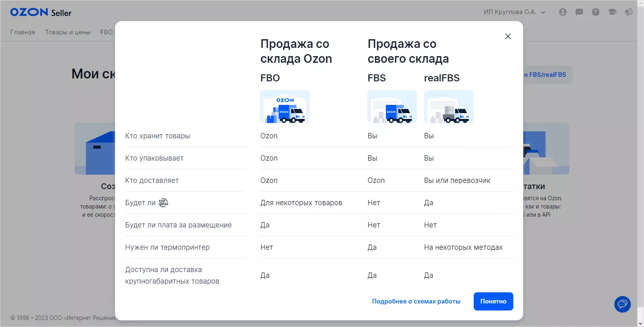
Task: Click the help question mark icon
Action: (x=596, y=12)
